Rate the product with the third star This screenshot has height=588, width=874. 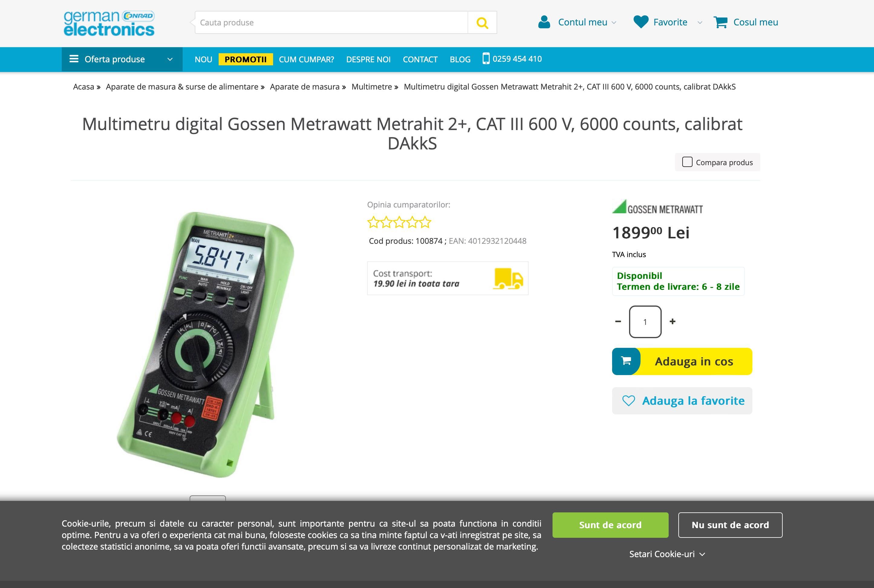399,222
